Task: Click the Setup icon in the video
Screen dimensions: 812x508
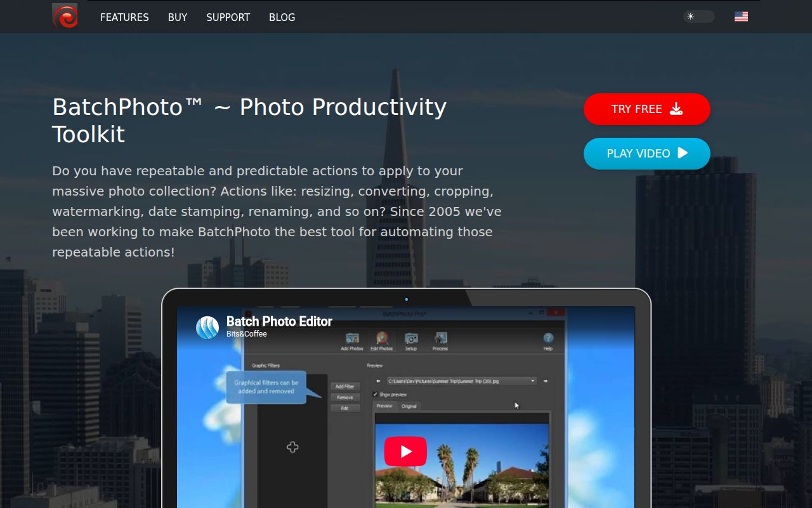Action: [x=411, y=341]
